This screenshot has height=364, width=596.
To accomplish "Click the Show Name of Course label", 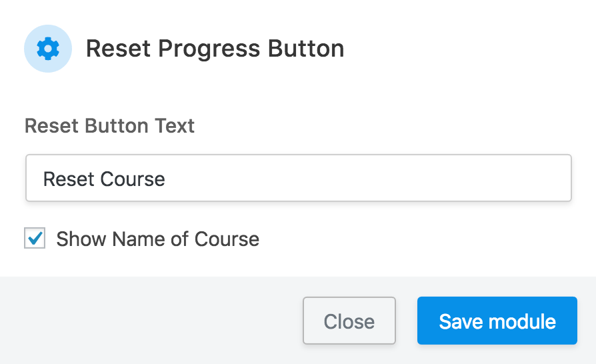I will [157, 239].
